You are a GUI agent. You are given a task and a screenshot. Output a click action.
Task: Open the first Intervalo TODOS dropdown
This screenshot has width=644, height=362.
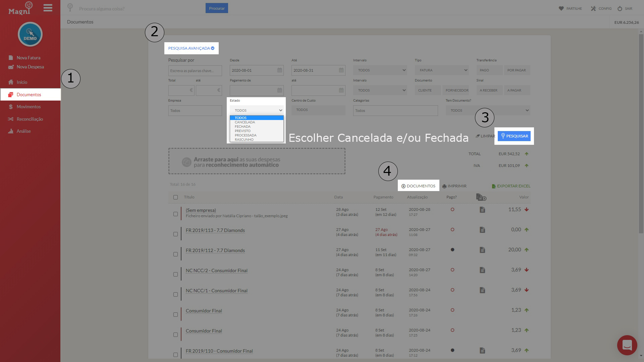380,70
